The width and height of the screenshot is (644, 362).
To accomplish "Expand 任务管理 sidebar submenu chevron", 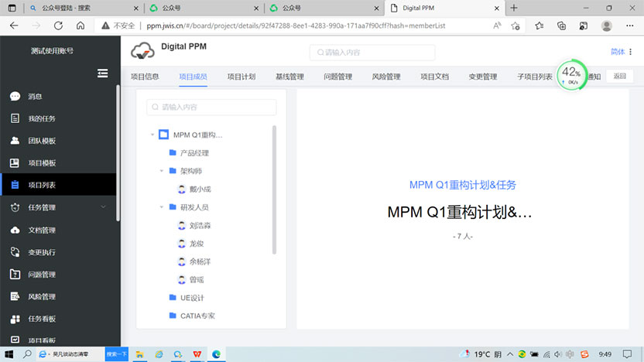I will click(x=104, y=207).
